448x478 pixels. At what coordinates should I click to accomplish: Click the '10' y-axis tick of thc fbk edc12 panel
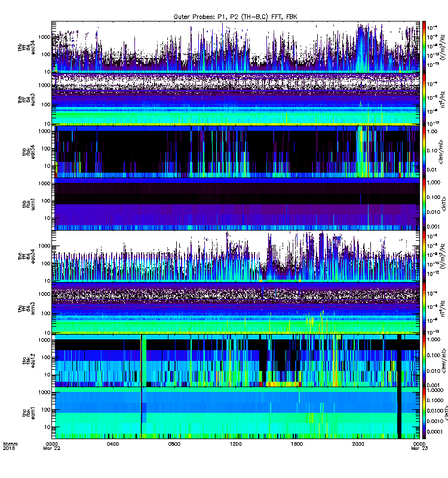pos(47,375)
